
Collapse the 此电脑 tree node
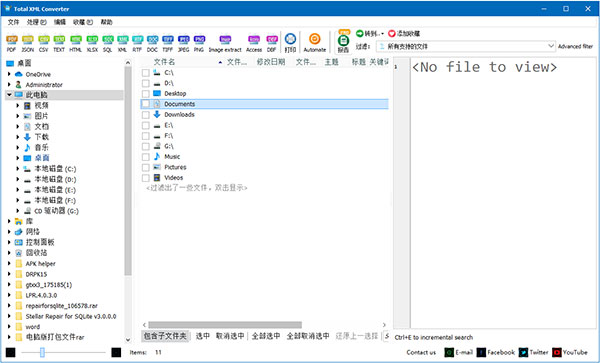9,95
